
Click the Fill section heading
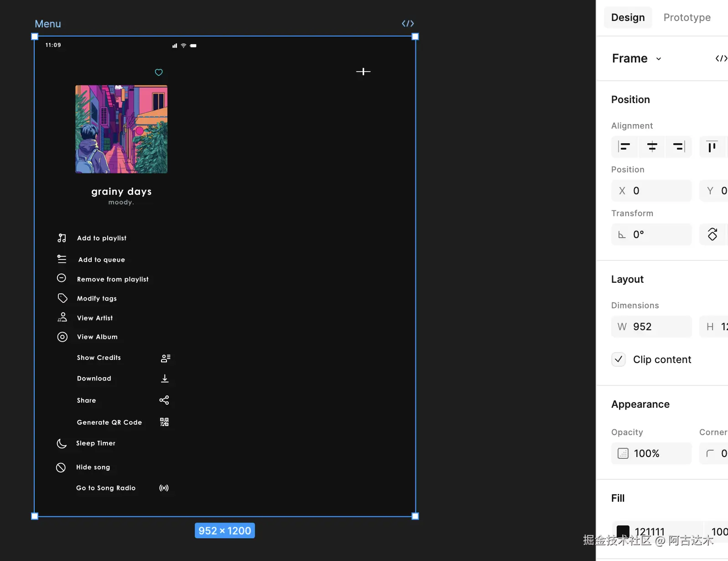(618, 498)
